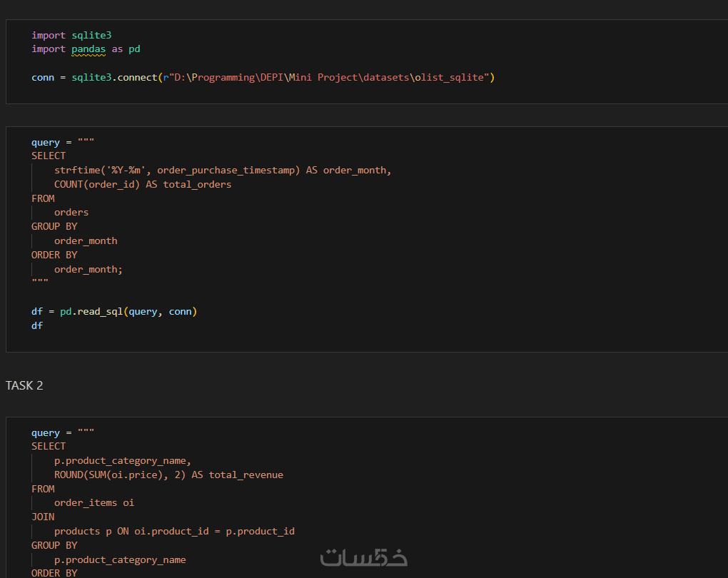This screenshot has height=578, width=728.
Task: Place cursor on "conn" variable assignment
Action: (43, 77)
